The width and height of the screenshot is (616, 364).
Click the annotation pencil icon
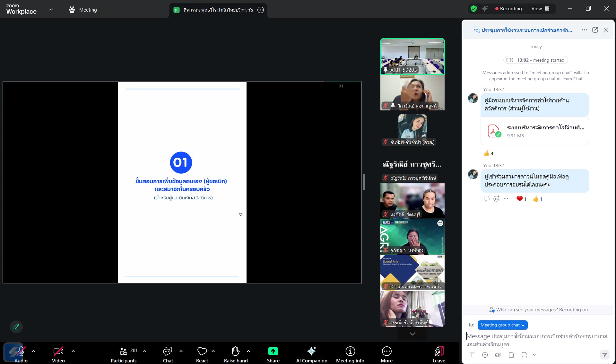[16, 327]
